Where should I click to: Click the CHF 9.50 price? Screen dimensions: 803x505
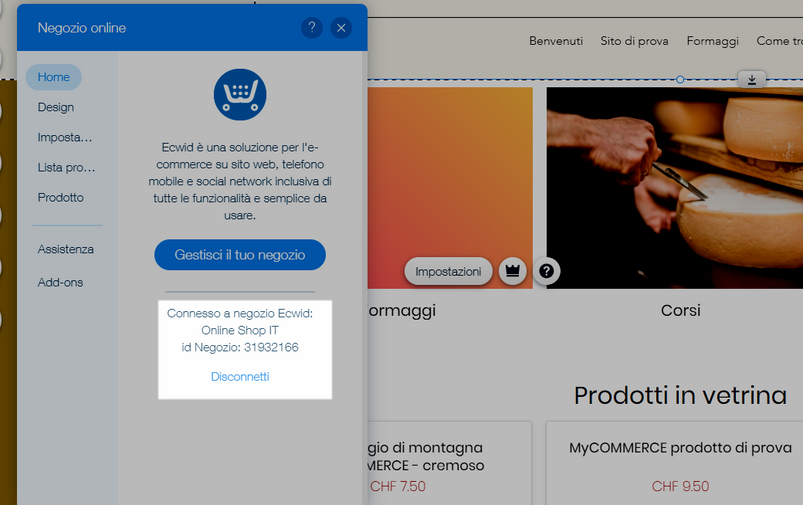[x=680, y=486]
